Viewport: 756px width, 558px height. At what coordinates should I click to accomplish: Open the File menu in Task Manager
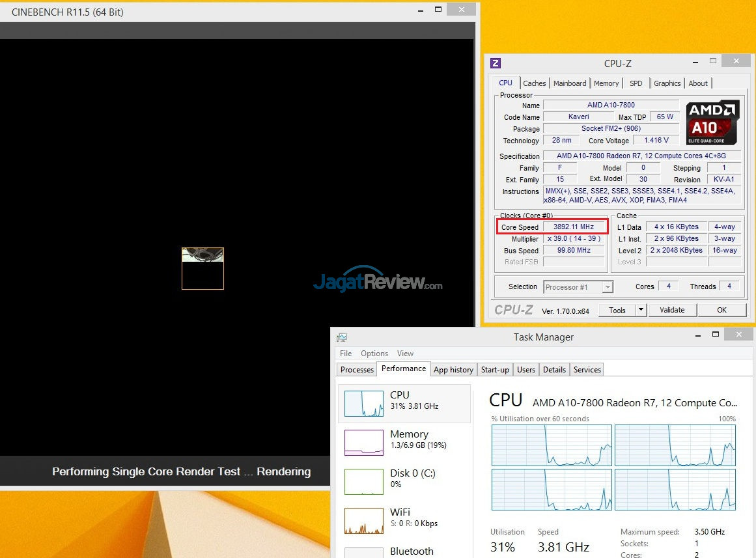pos(346,354)
